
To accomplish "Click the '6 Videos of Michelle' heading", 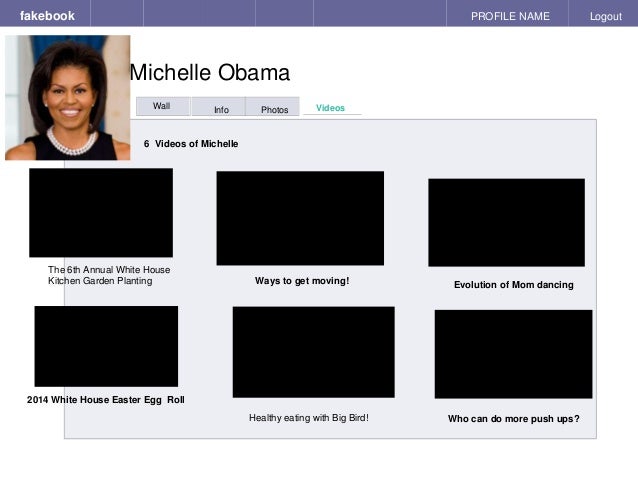I will point(191,144).
